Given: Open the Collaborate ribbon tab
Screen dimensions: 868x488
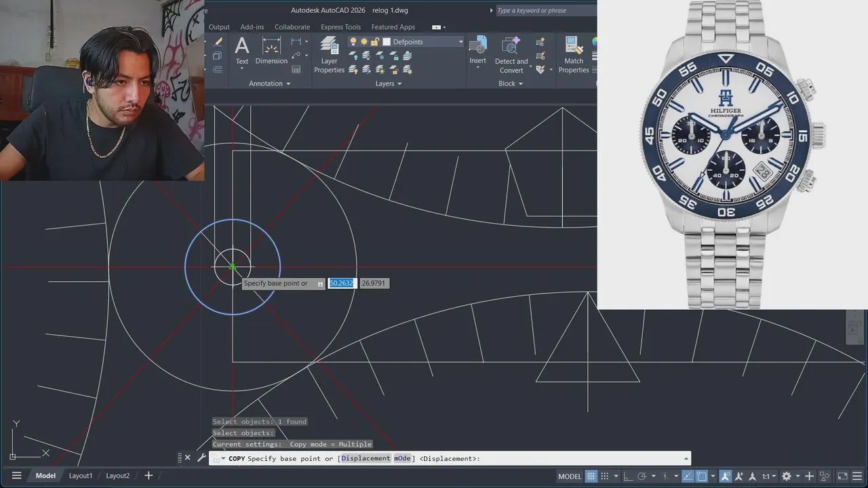Looking at the screenshot, I should pos(292,27).
